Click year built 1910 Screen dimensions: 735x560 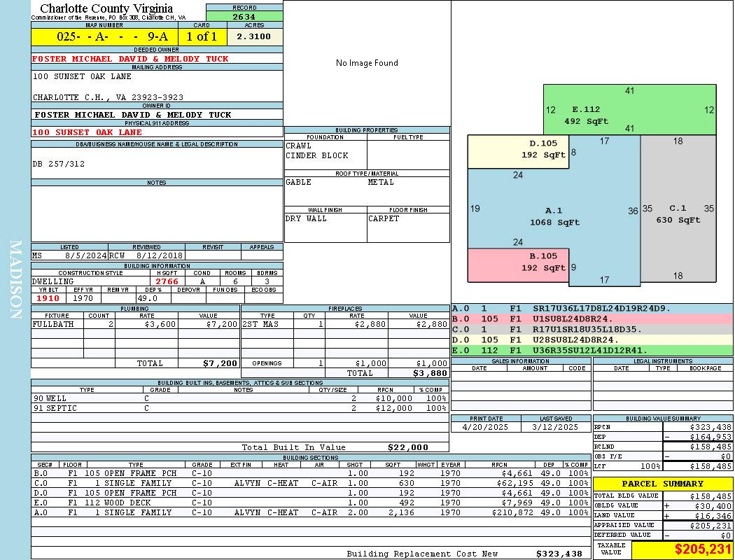[48, 298]
